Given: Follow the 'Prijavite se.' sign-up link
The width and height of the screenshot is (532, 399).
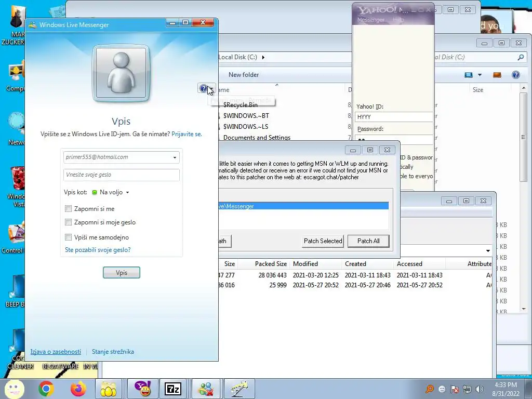Looking at the screenshot, I should point(187,134).
